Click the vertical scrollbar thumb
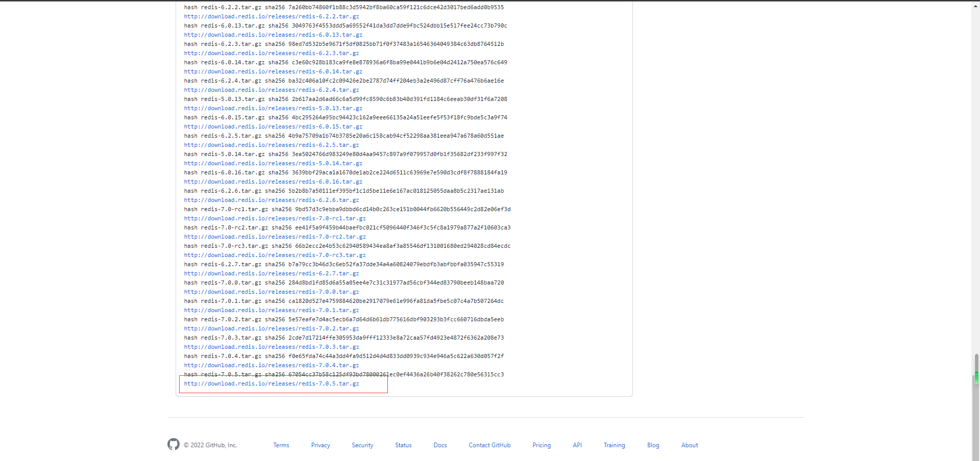 pyautogui.click(x=976, y=370)
